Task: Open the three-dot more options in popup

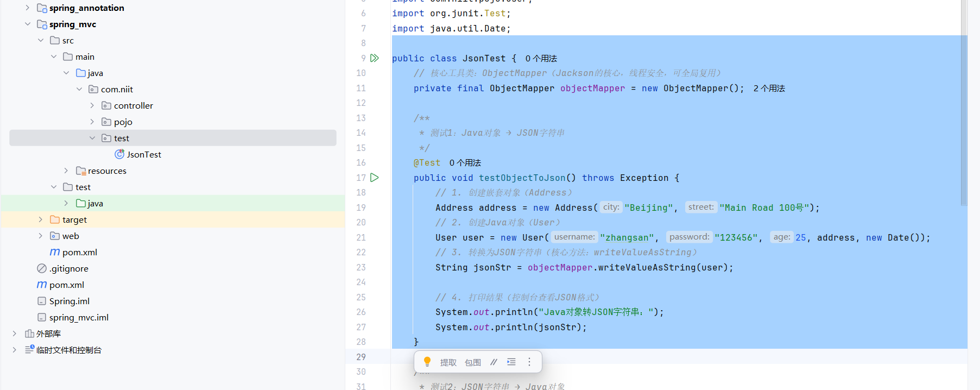Action: point(529,362)
